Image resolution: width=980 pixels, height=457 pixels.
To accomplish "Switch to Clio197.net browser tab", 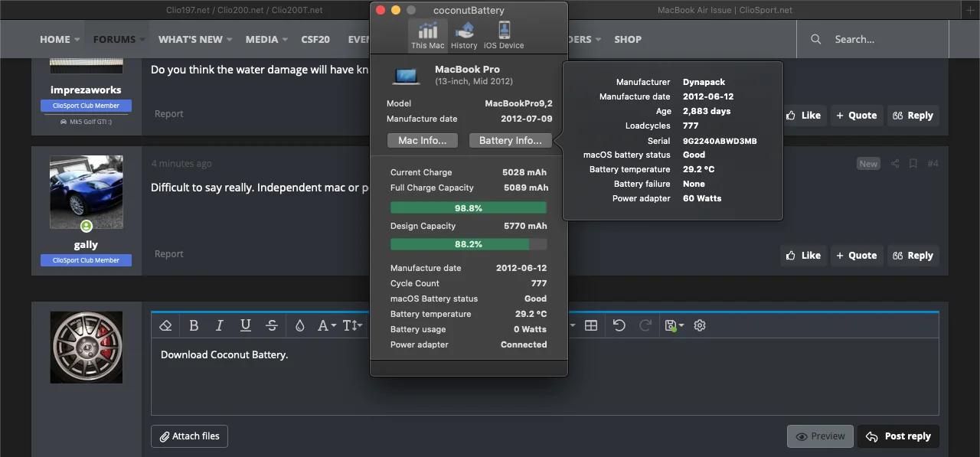I will click(x=244, y=10).
